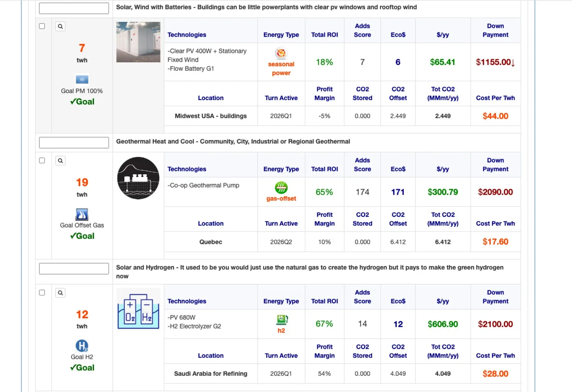Click the magnifier icon for the 7 twh project
Image resolution: width=572 pixels, height=392 pixels.
pos(60,26)
